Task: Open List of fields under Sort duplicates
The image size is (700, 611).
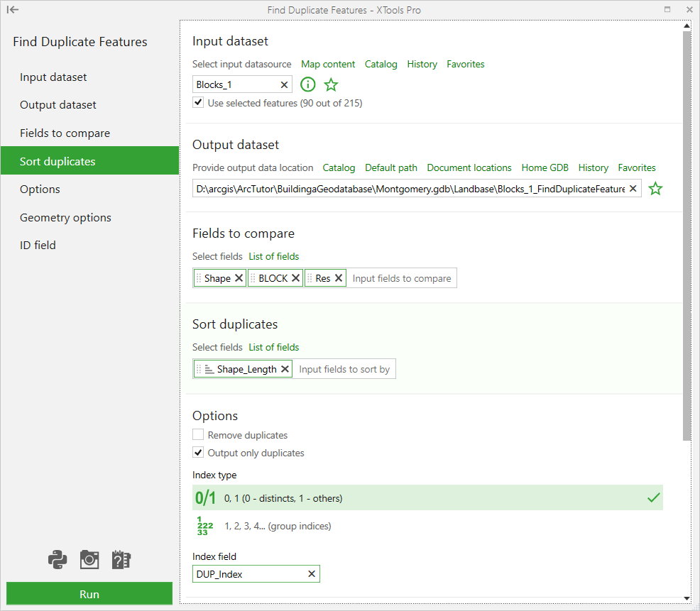Action: [273, 347]
